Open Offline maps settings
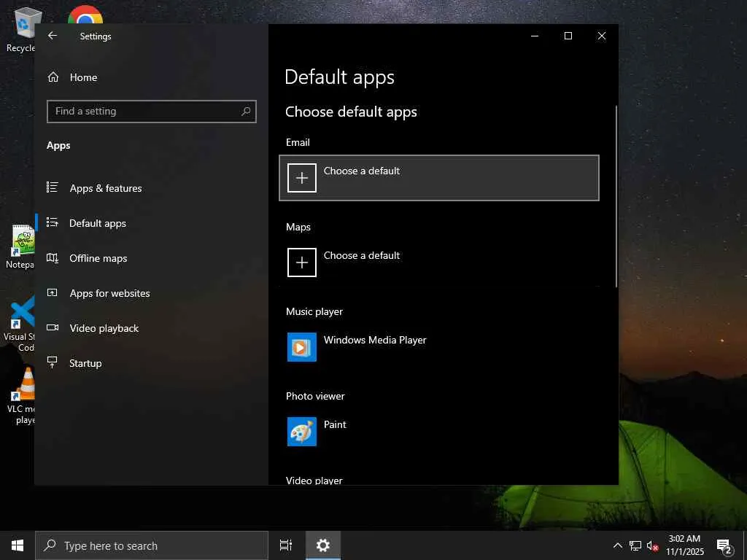Screen dimensions: 747x560 click(x=152, y=258)
